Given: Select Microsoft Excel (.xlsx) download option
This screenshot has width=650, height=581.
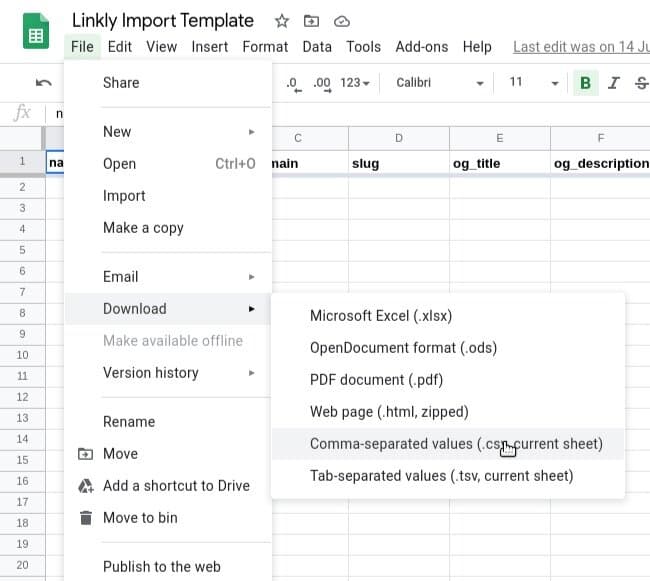Looking at the screenshot, I should (x=381, y=316).
